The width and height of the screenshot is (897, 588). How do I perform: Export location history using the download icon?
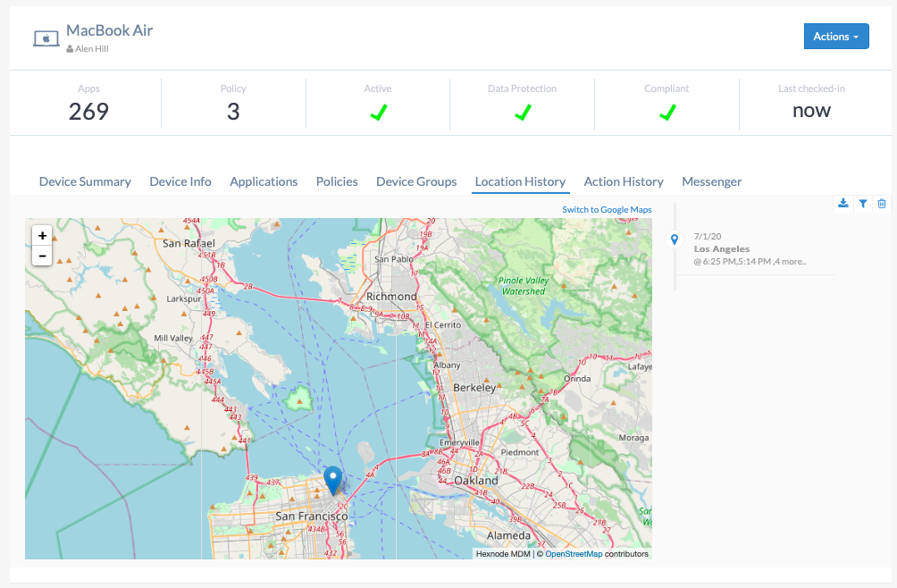tap(843, 204)
